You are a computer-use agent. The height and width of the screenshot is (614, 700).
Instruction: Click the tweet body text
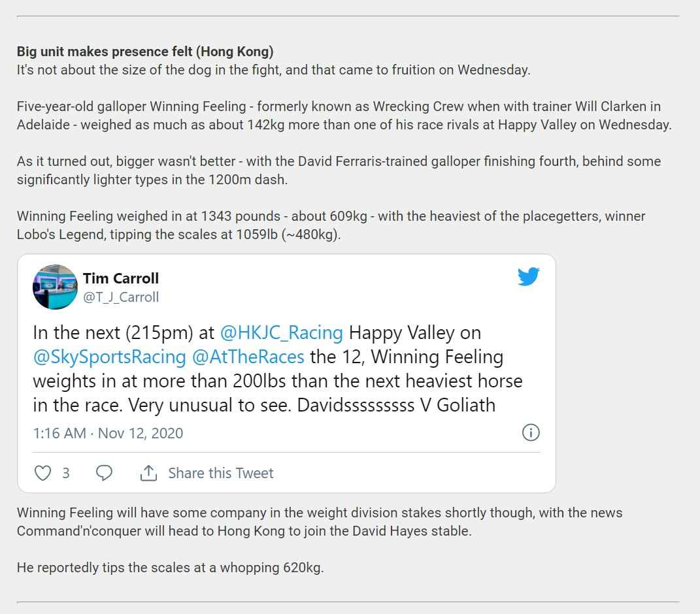278,369
